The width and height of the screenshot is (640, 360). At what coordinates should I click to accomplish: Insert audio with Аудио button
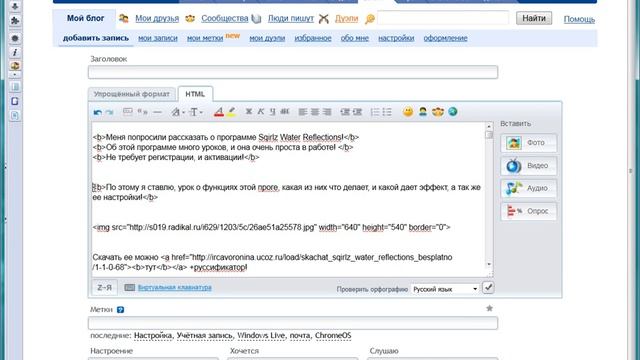click(529, 188)
